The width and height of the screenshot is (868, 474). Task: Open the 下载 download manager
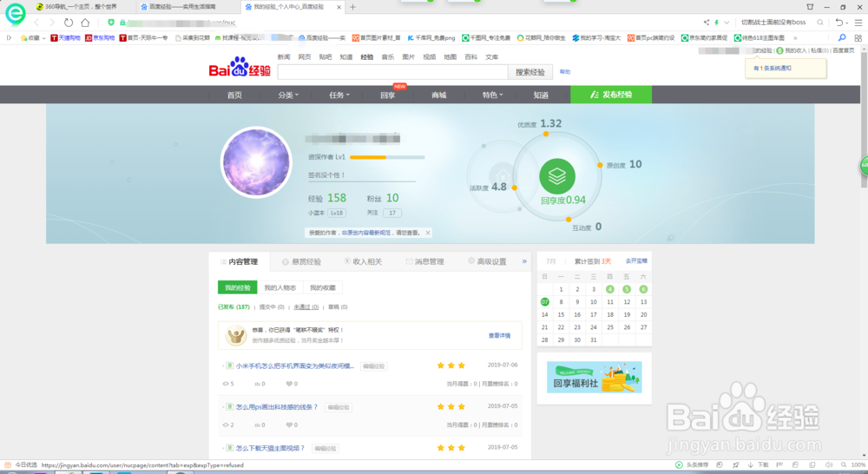tap(758, 465)
